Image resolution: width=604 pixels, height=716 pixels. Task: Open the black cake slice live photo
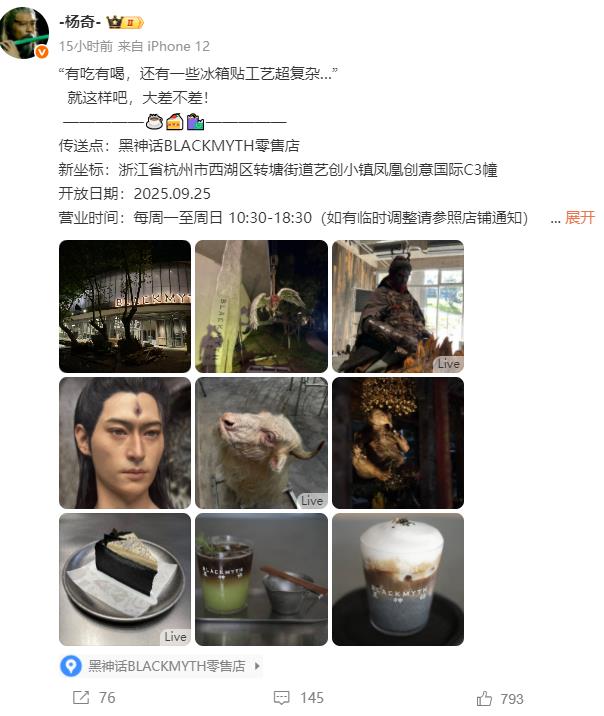125,579
